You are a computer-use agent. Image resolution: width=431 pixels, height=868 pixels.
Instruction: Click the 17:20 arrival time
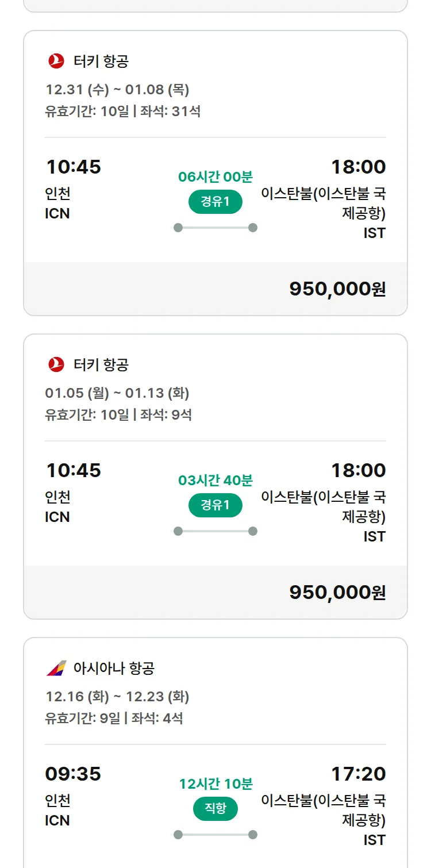(x=358, y=774)
